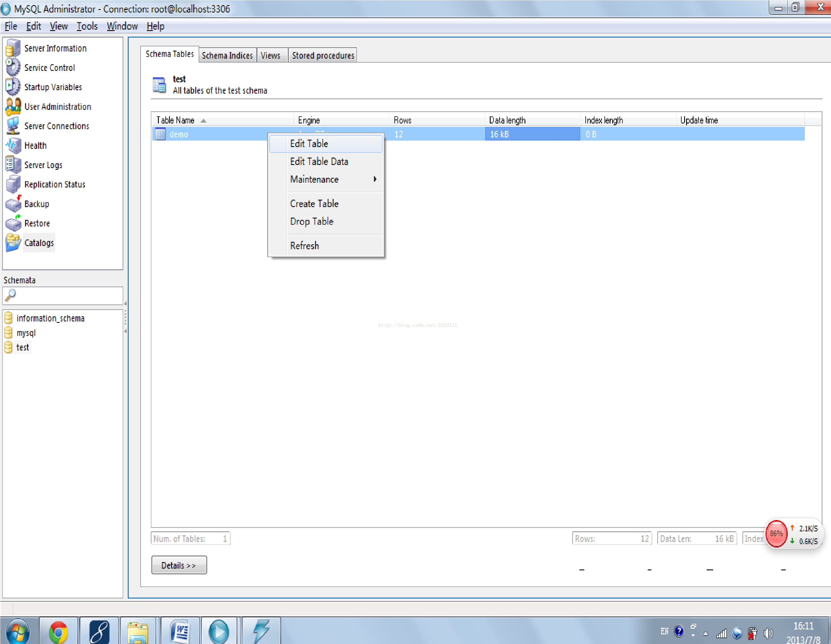This screenshot has width=831, height=644.
Task: Select the Replication Status icon
Action: click(13, 184)
